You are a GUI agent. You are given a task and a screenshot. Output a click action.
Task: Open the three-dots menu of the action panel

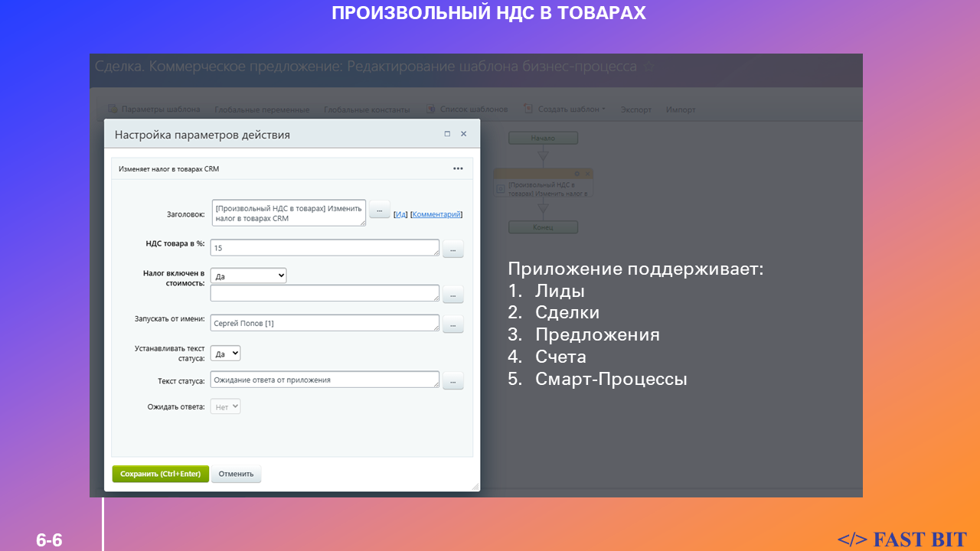click(x=458, y=168)
